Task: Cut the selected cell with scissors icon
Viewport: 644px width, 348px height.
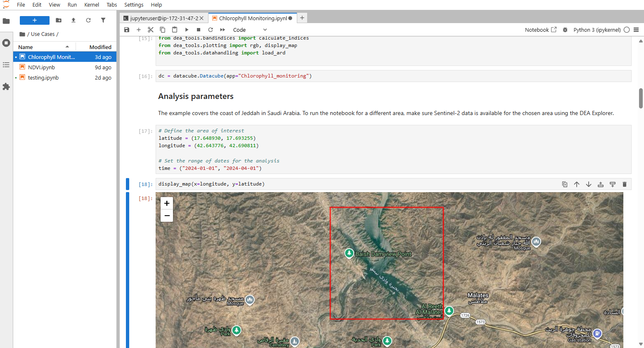Action: (x=151, y=30)
